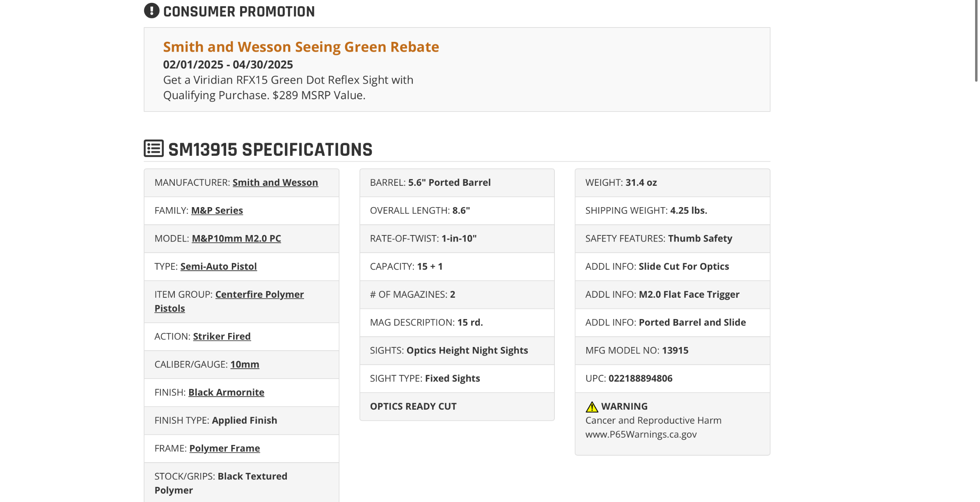Click the Optics Height Night Sights text
The width and height of the screenshot is (980, 502).
467,350
